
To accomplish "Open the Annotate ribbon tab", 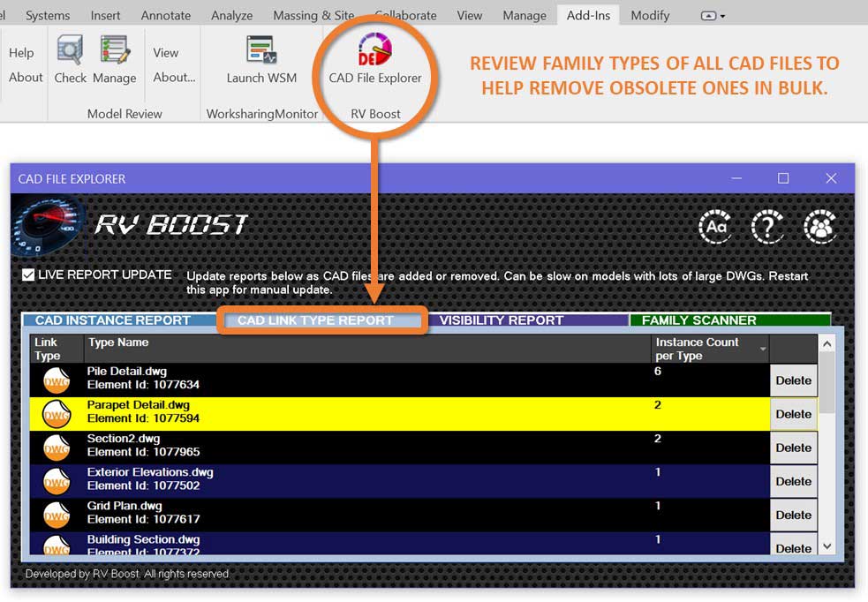I will (x=165, y=16).
